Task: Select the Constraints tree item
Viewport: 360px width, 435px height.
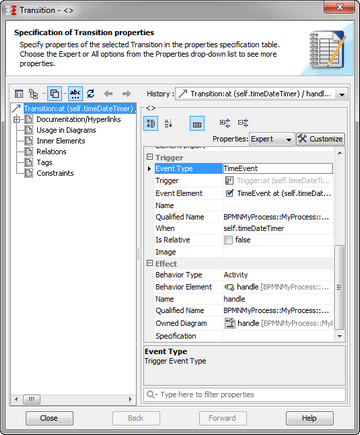Action: [x=55, y=173]
